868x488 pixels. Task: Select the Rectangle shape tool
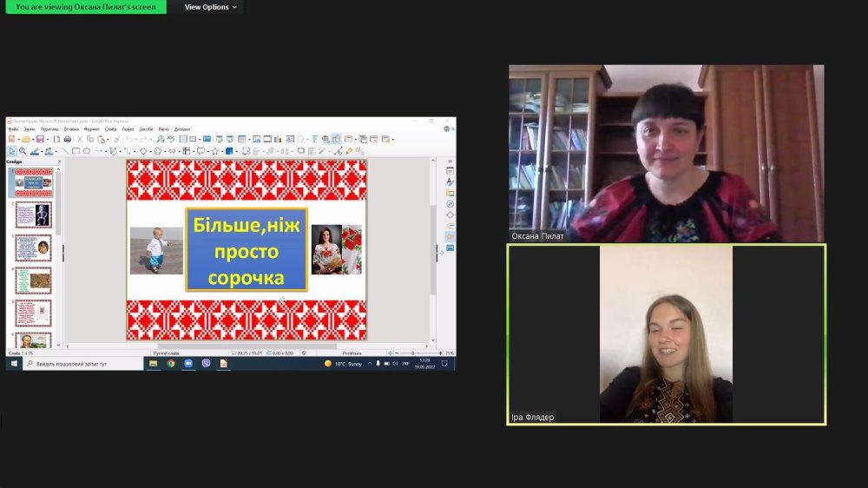pos(76,151)
